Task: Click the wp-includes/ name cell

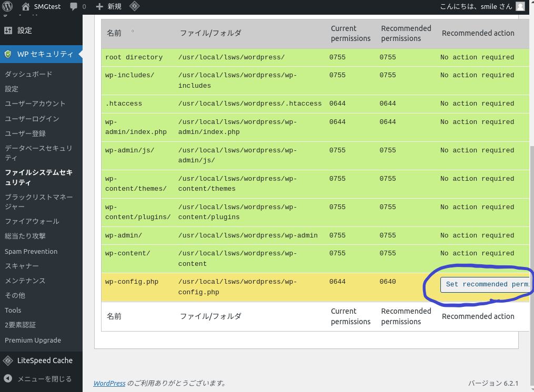Action: pos(129,75)
